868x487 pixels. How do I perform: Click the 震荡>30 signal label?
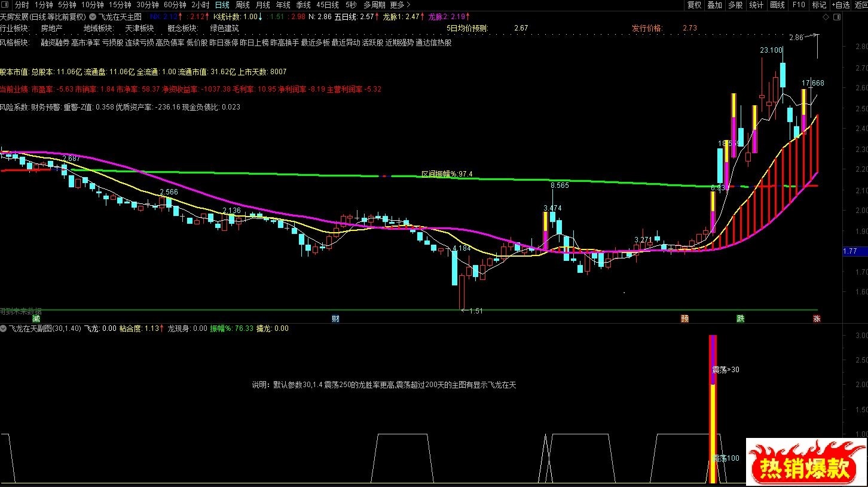[x=726, y=370]
